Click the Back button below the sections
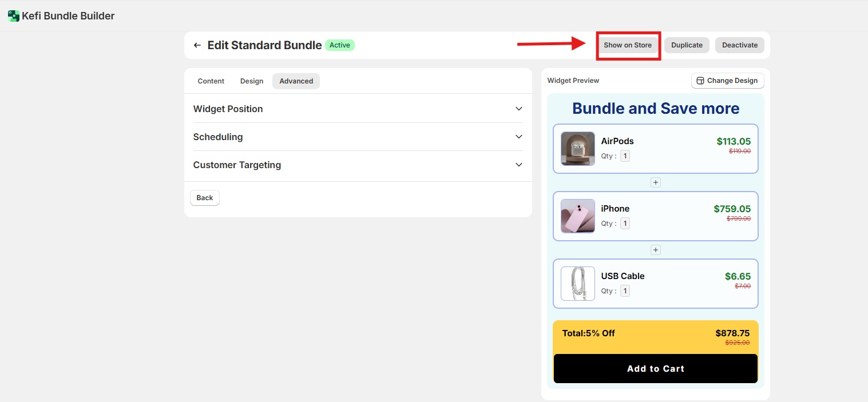 pyautogui.click(x=204, y=198)
